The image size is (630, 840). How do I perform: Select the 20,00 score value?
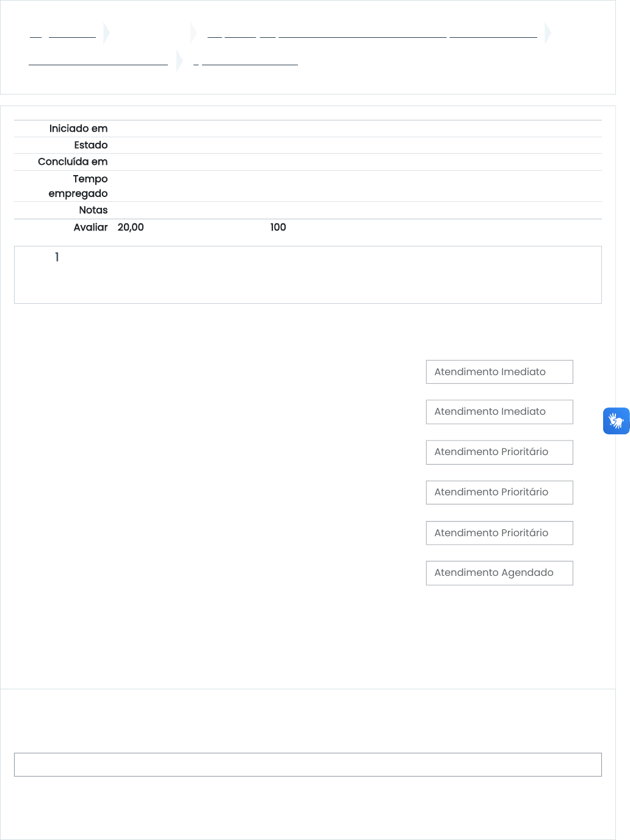(131, 228)
